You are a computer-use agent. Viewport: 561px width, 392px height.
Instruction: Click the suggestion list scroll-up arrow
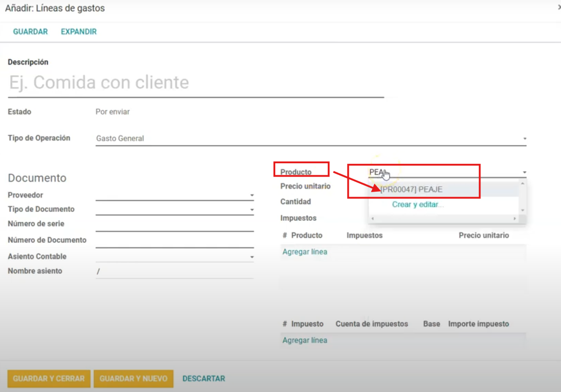tap(523, 183)
